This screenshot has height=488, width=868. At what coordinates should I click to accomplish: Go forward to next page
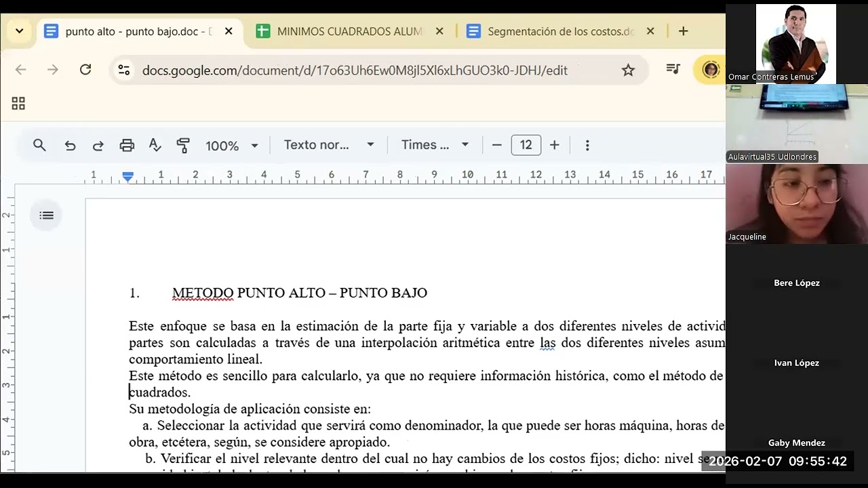(x=53, y=70)
